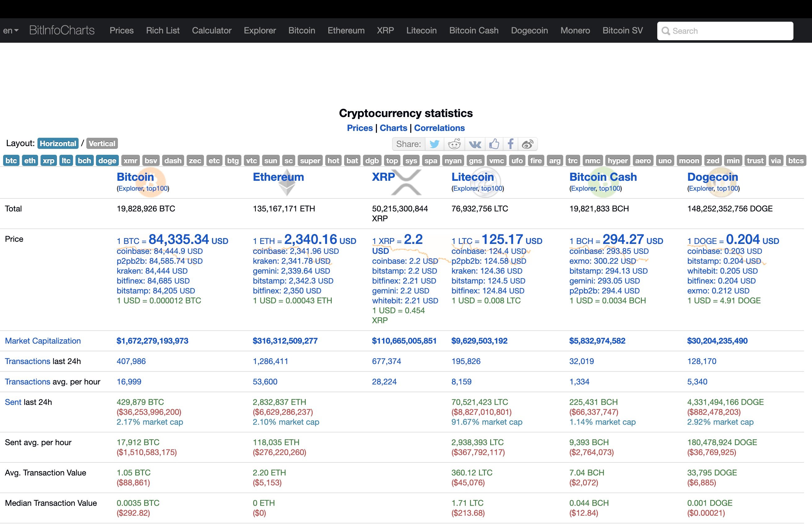Toggle the bch coin tag

(84, 161)
